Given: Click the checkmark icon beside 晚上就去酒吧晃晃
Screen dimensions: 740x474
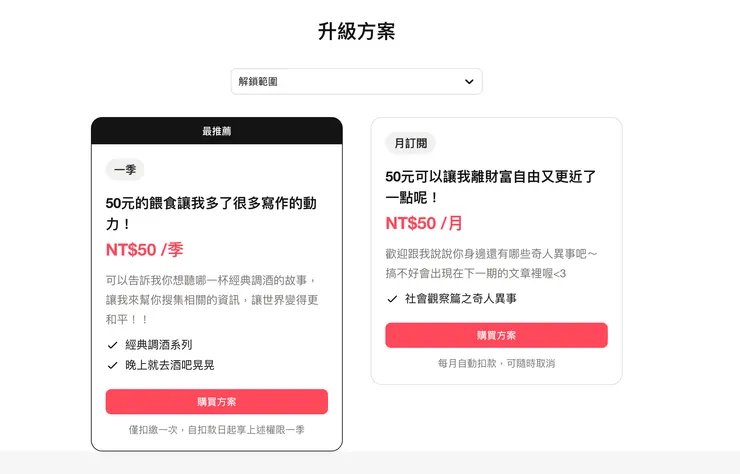Looking at the screenshot, I should tap(112, 365).
